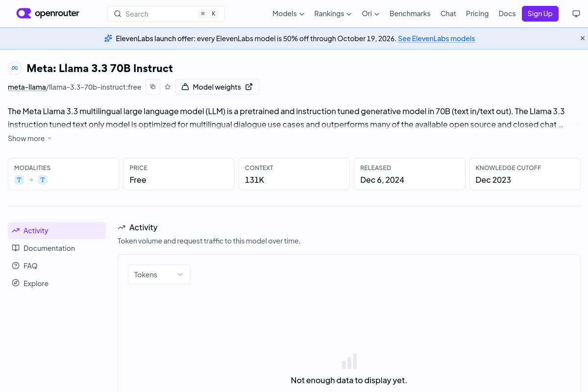Click the Context 131K value
588x392 pixels.
point(255,180)
